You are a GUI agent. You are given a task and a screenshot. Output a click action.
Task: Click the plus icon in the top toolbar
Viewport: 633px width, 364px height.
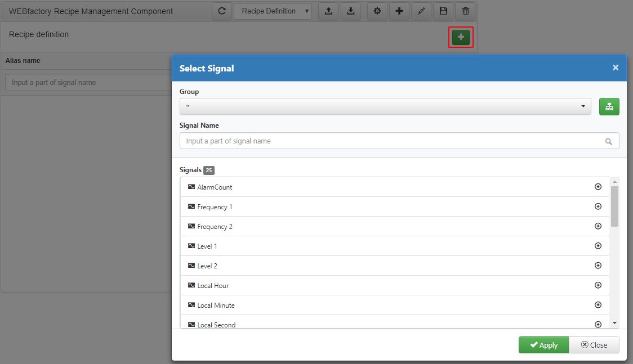click(399, 11)
